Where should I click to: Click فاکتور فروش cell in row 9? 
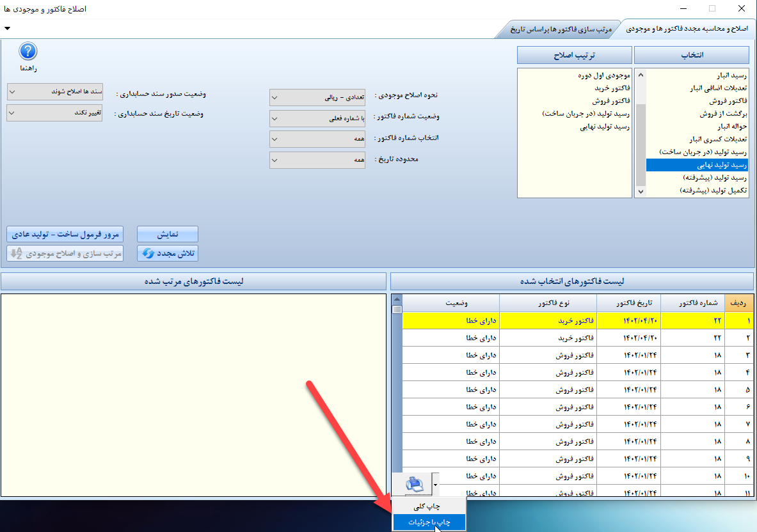(x=548, y=459)
